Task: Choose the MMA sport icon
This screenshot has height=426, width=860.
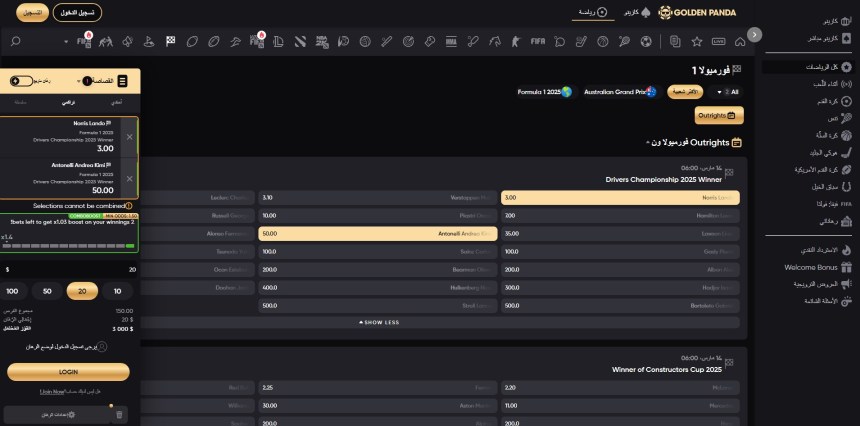Action: pyautogui.click(x=451, y=41)
